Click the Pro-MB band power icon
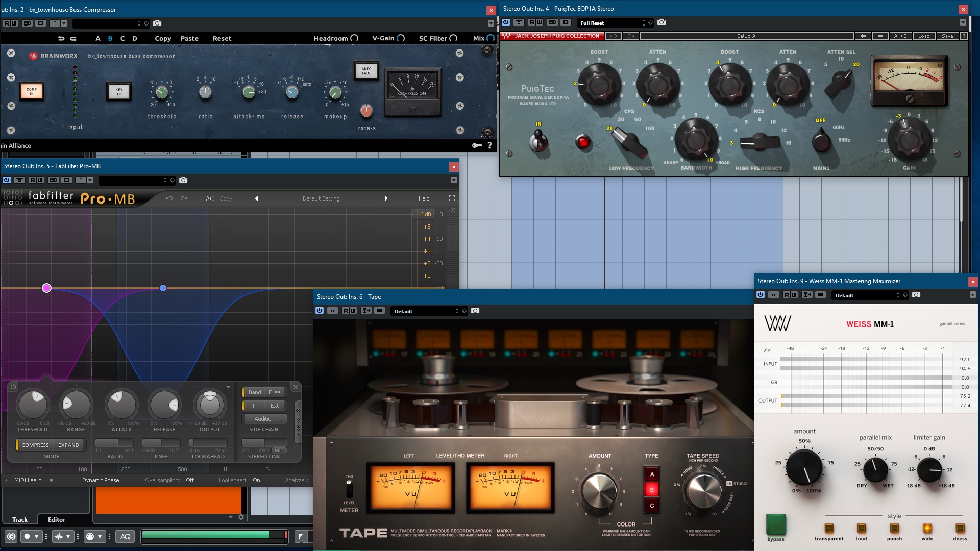980x551 pixels. tap(13, 387)
